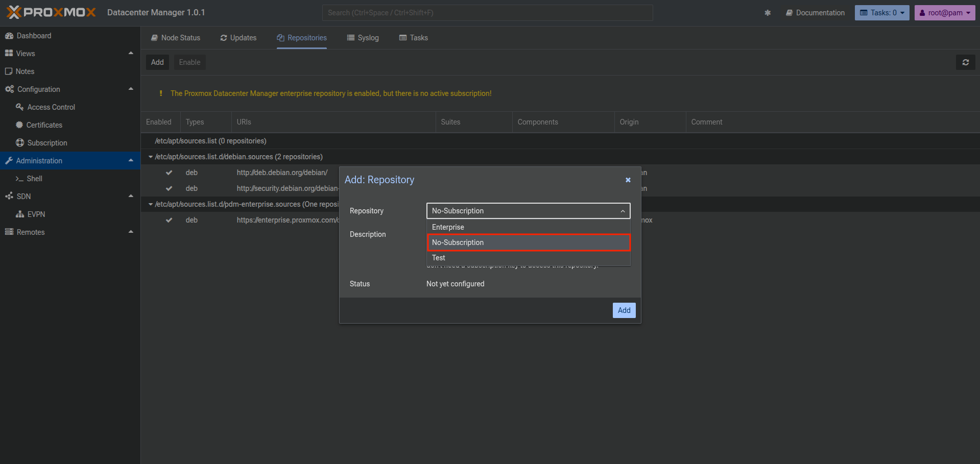The width and height of the screenshot is (980, 464).
Task: Click the https://enterprise.proxmox.com URI cell
Action: point(288,220)
